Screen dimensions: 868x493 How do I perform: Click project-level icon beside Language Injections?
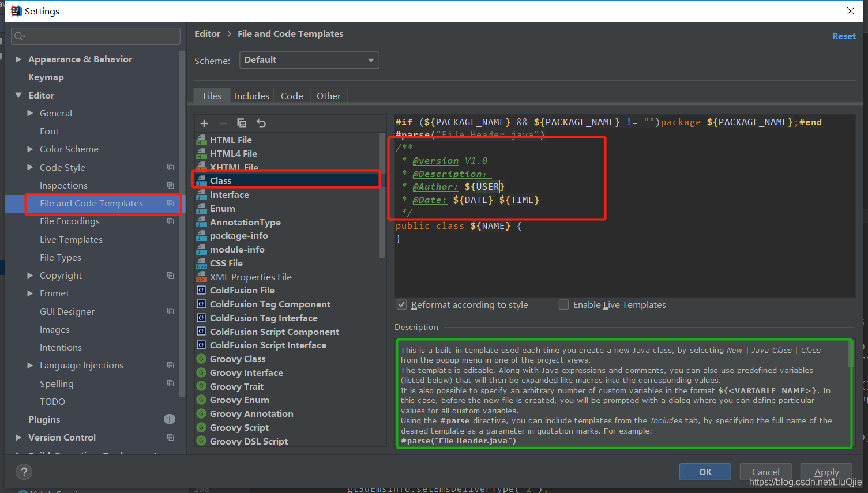point(171,366)
